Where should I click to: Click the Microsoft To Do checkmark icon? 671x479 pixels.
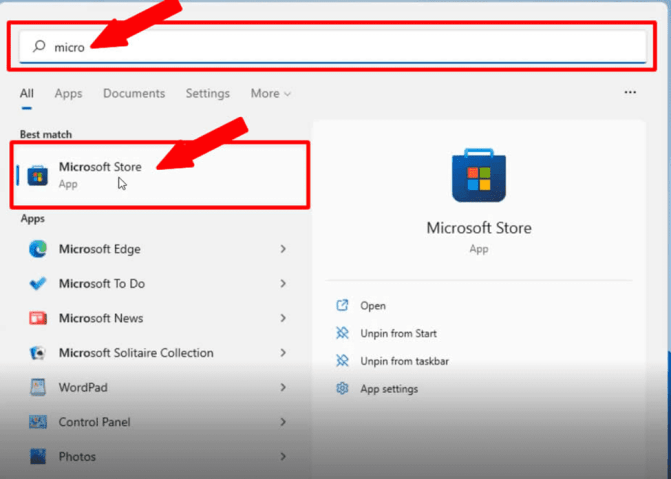38,283
